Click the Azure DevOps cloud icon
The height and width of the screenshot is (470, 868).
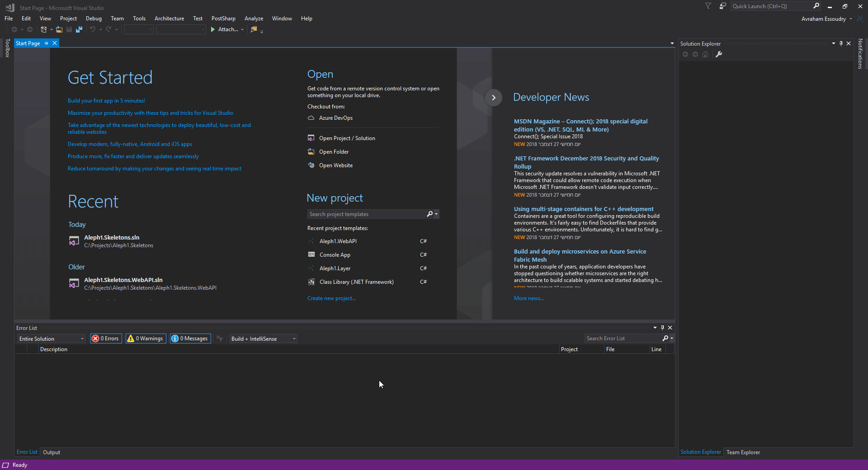pos(311,118)
